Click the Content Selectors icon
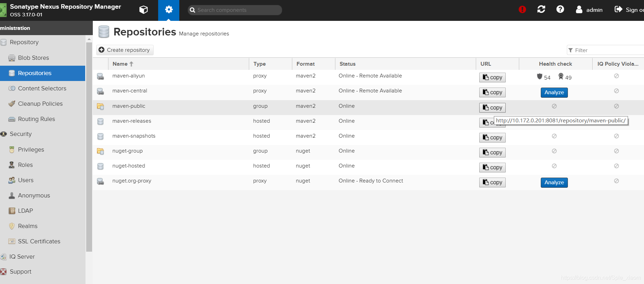Screen dimensions: 644x284 (x=12, y=88)
